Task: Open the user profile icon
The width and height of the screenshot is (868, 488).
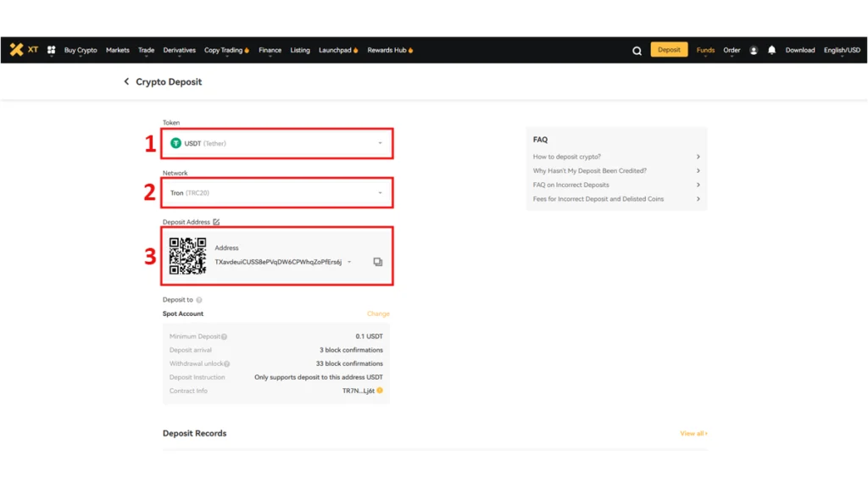Action: [x=754, y=50]
